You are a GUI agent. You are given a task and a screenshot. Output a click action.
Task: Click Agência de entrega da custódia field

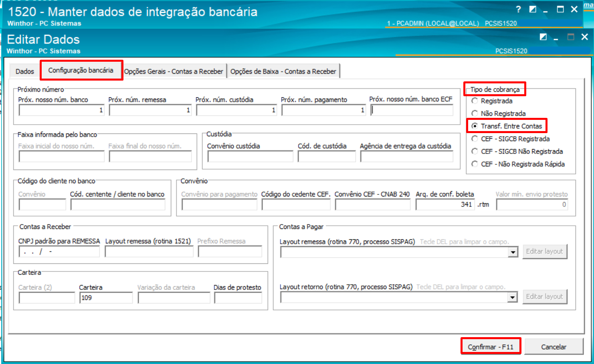click(406, 156)
